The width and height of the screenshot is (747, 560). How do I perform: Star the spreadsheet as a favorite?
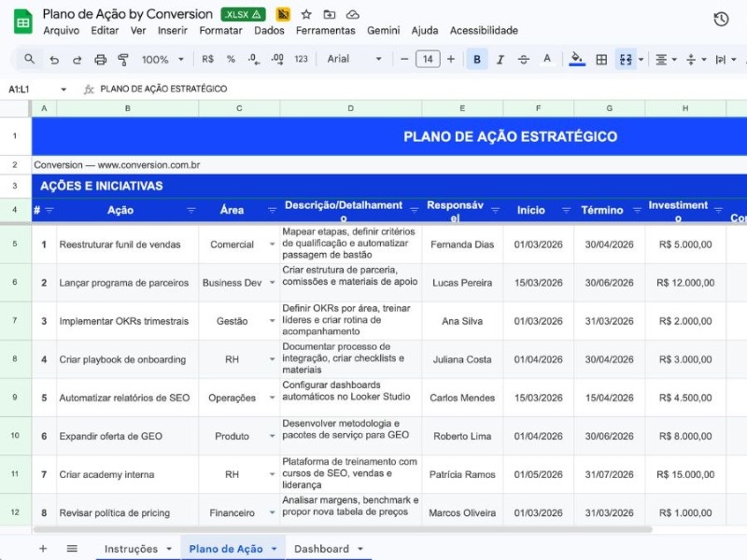point(305,14)
